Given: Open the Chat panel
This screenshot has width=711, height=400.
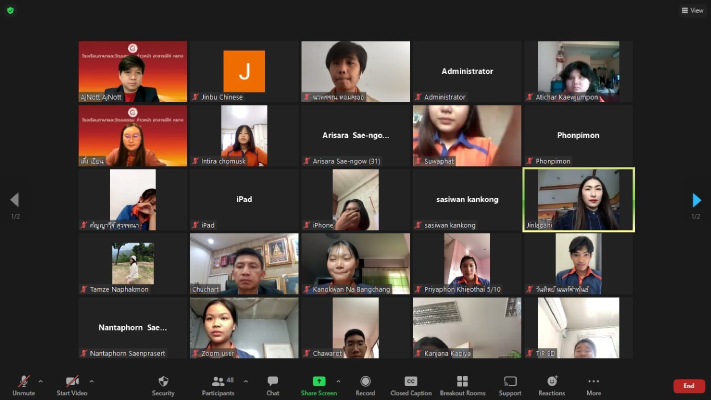Looking at the screenshot, I should pos(272,385).
